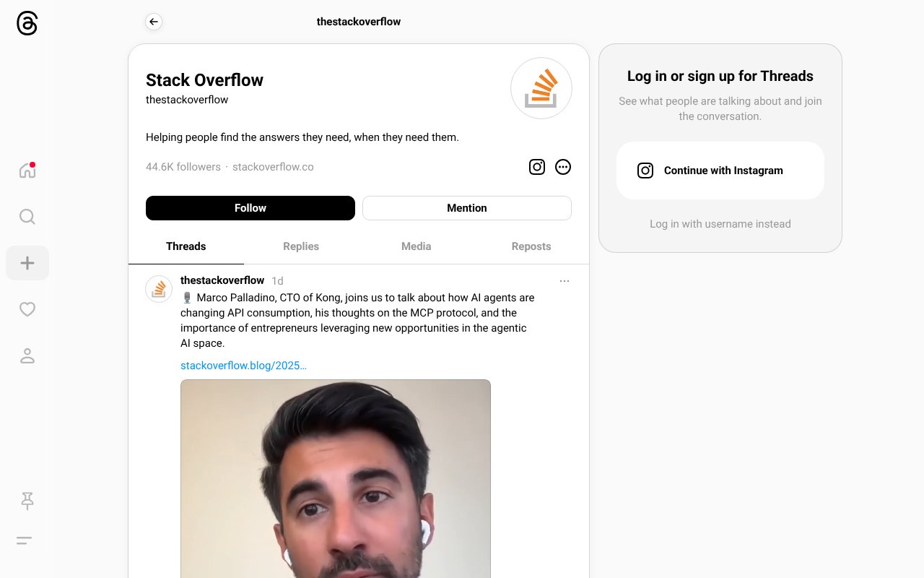
Task: Switch to the Reposts tab
Action: point(531,246)
